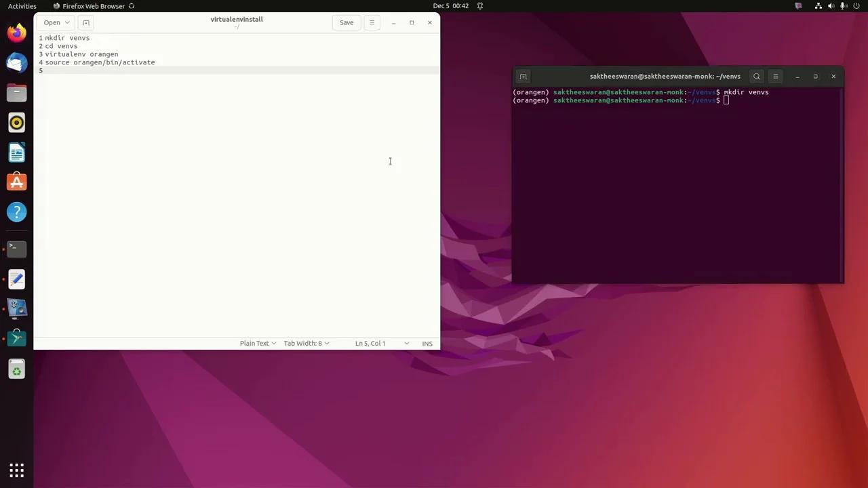This screenshot has width=868, height=488.
Task: Save the virtualenvinstall document
Action: click(x=347, y=22)
